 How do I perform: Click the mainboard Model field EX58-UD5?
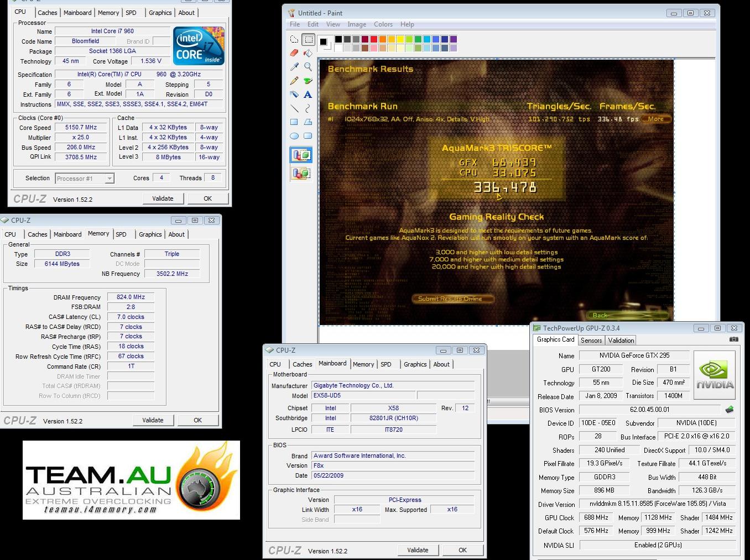[363, 396]
